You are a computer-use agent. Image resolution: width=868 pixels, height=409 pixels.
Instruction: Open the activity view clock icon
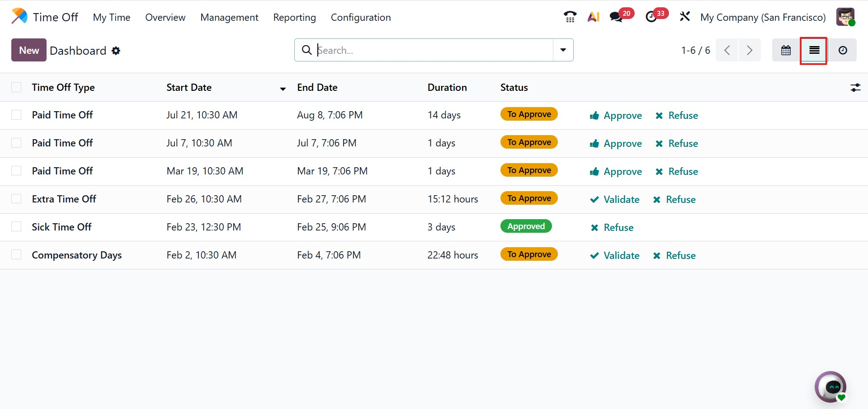(843, 50)
